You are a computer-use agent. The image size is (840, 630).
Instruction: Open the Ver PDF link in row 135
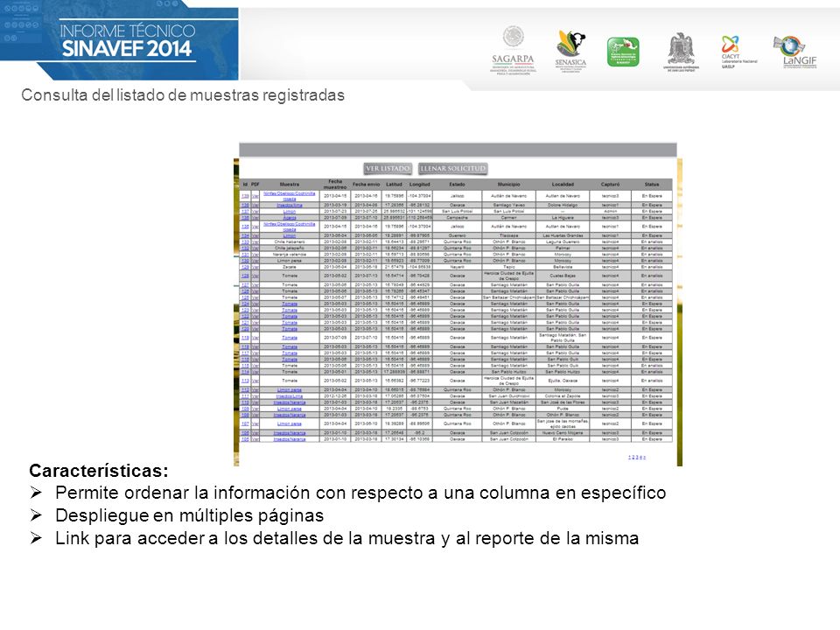255,227
